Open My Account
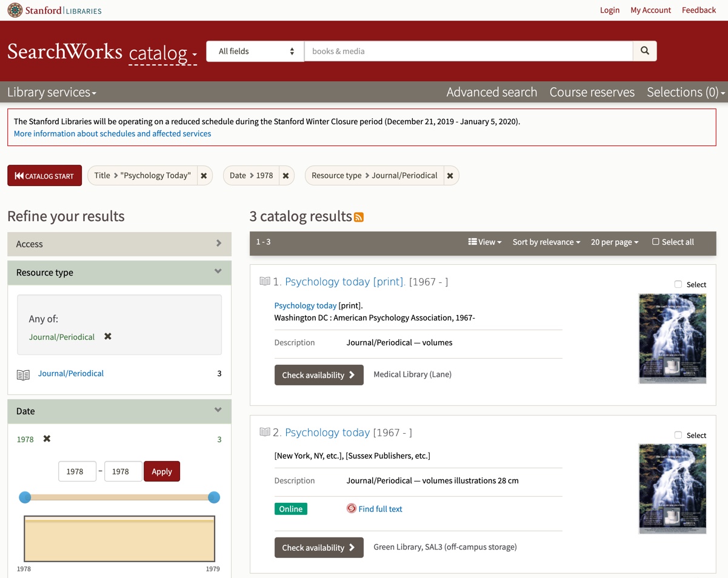Screen dimensions: 728x578 650,10
